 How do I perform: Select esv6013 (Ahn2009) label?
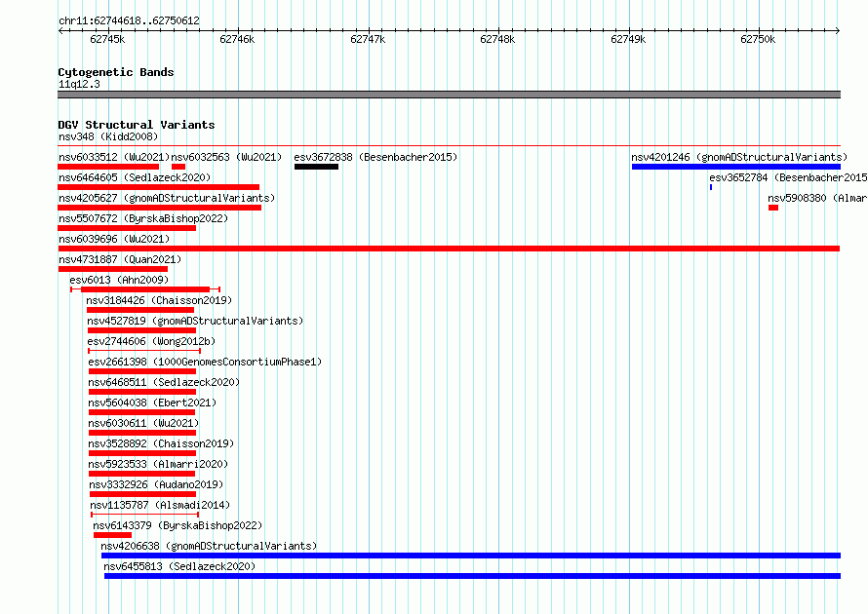(x=119, y=280)
